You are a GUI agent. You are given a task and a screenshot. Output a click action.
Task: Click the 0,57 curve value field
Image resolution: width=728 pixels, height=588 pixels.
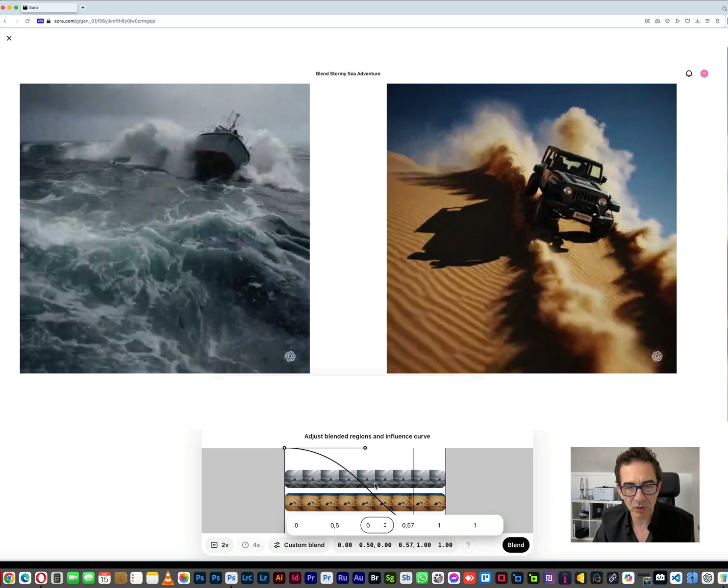click(x=408, y=525)
